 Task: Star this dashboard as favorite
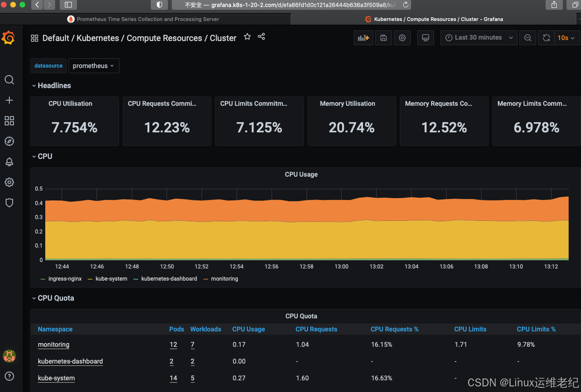247,37
